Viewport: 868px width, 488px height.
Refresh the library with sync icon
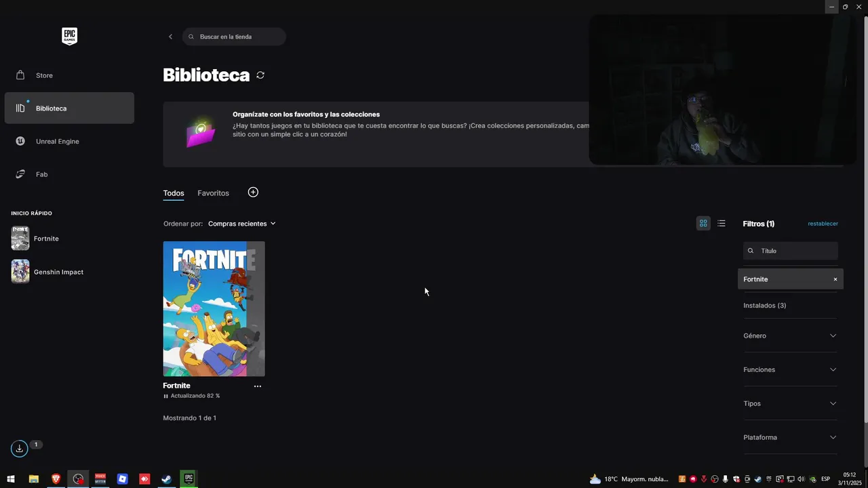point(260,75)
